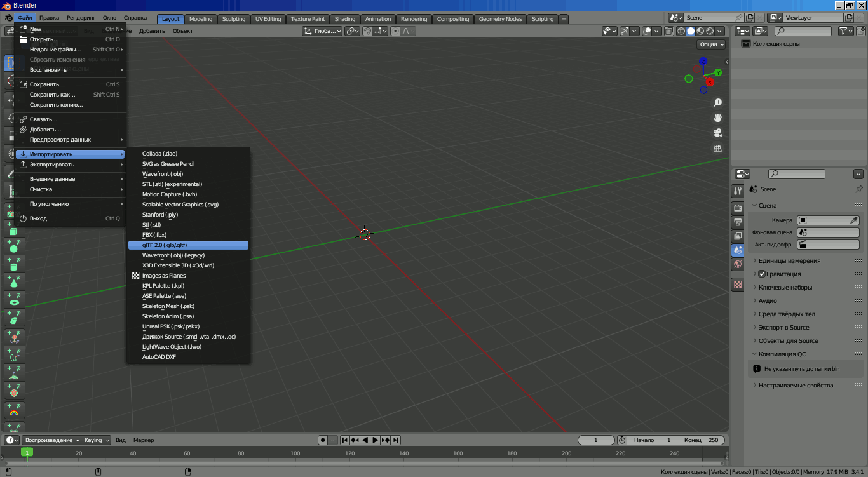Collapse the Компиляция QC panel
The width and height of the screenshot is (868, 477).
(782, 354)
